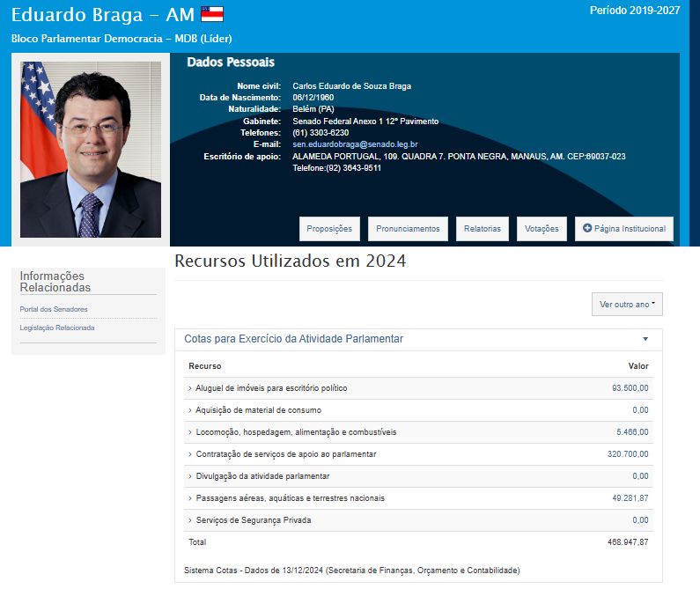Click the Cotas para Exercício da Atividade Parlamentar header
Image resolution: width=700 pixels, height=589 pixels.
[x=293, y=339]
